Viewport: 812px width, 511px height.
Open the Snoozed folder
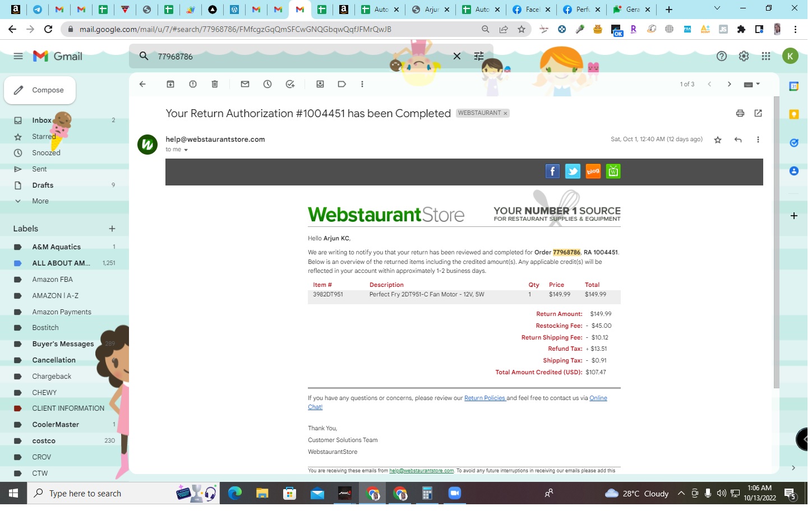46,154
